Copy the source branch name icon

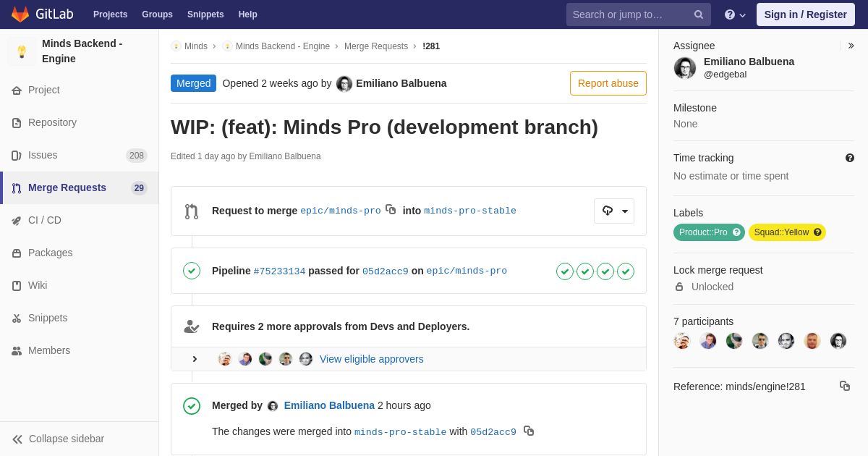pyautogui.click(x=391, y=209)
